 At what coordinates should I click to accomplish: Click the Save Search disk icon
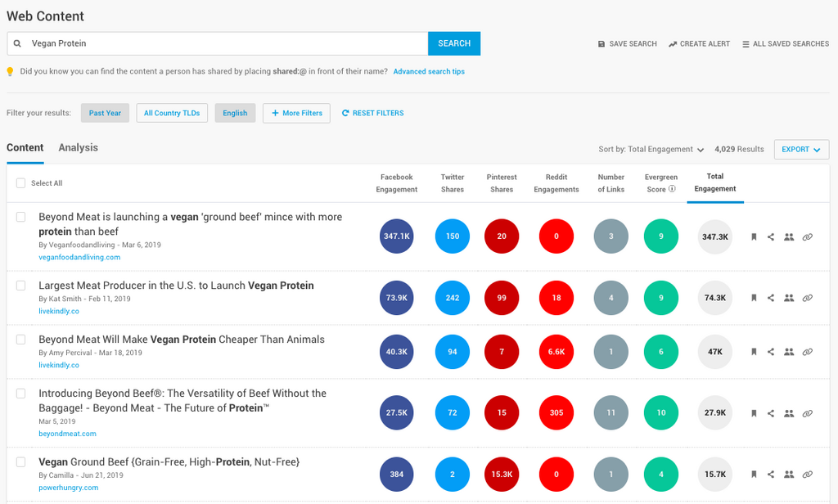601,44
